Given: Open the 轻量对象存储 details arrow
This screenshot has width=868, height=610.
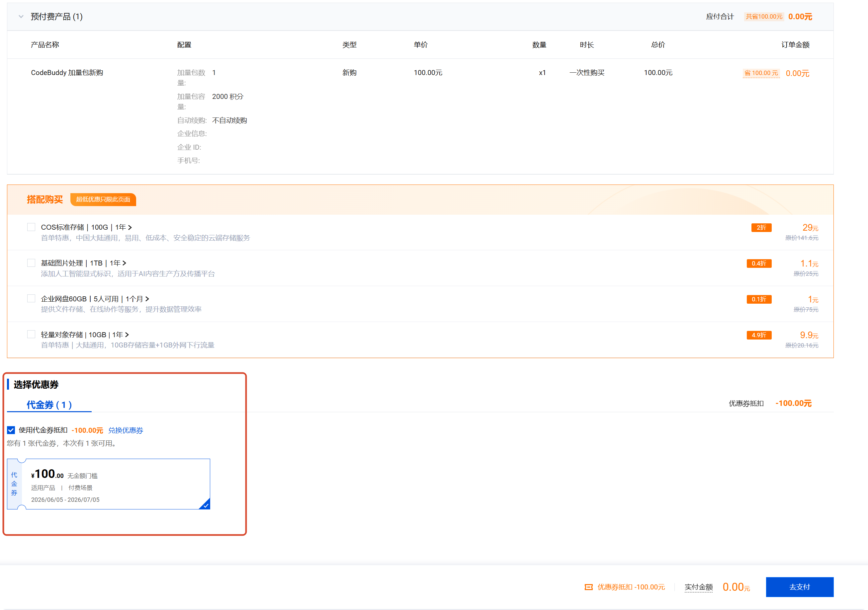Looking at the screenshot, I should tap(127, 335).
